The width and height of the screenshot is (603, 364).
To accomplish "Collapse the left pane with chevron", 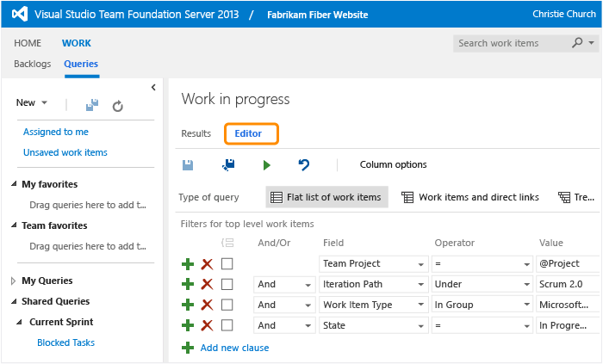I will 153,88.
